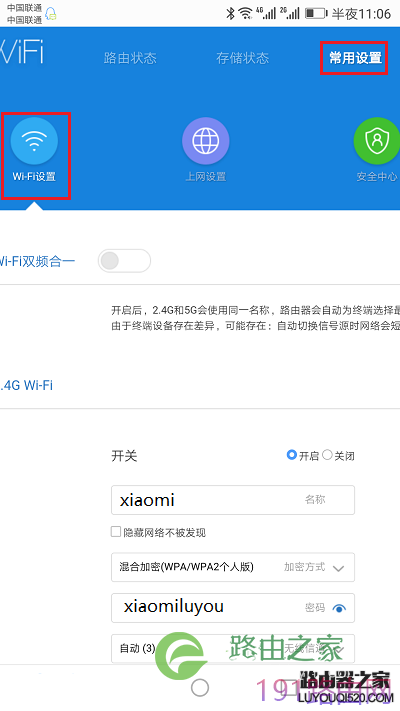Tap the 半夜11:06 clock
The width and height of the screenshot is (400, 711).
point(361,14)
